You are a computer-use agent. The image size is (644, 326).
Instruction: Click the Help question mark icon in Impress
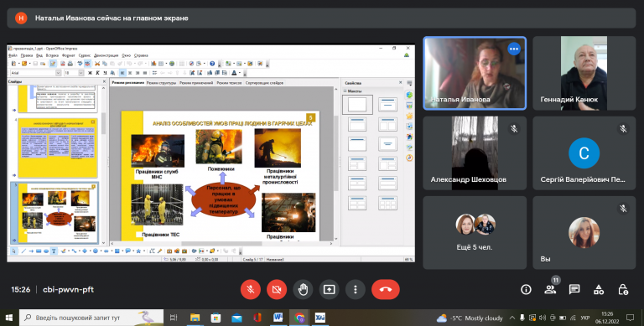pyautogui.click(x=212, y=64)
